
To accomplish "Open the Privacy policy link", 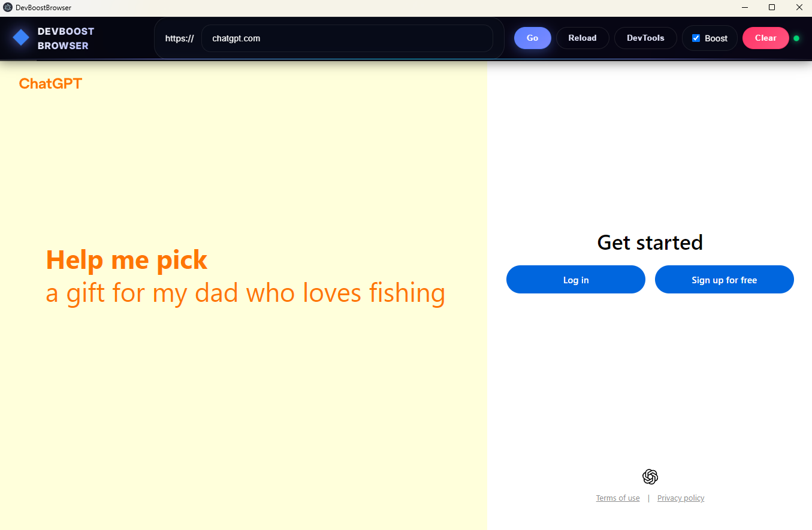I will point(681,498).
